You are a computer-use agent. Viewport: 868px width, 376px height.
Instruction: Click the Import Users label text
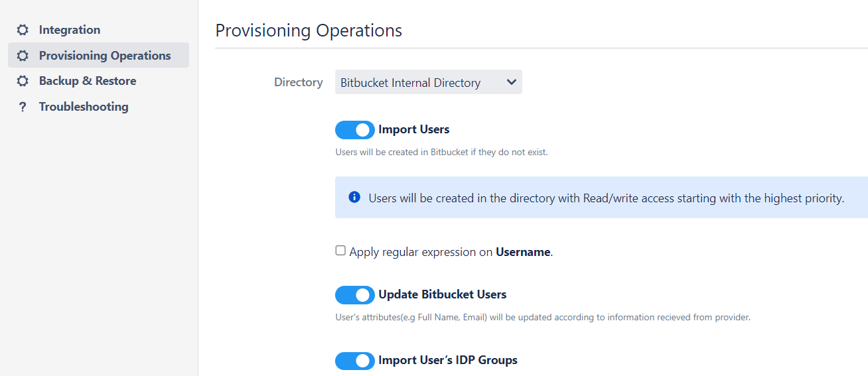(x=414, y=129)
